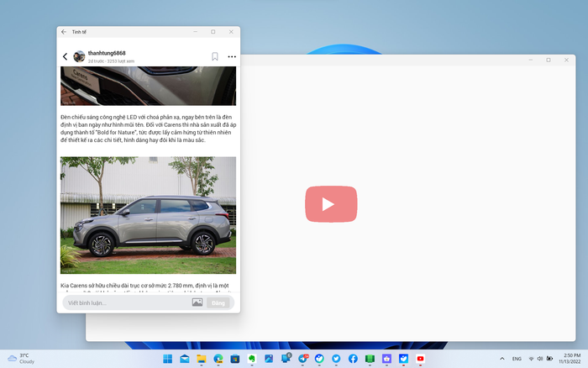Open the purple shopping bag app on taskbar
The width and height of the screenshot is (588, 368).
[386, 359]
